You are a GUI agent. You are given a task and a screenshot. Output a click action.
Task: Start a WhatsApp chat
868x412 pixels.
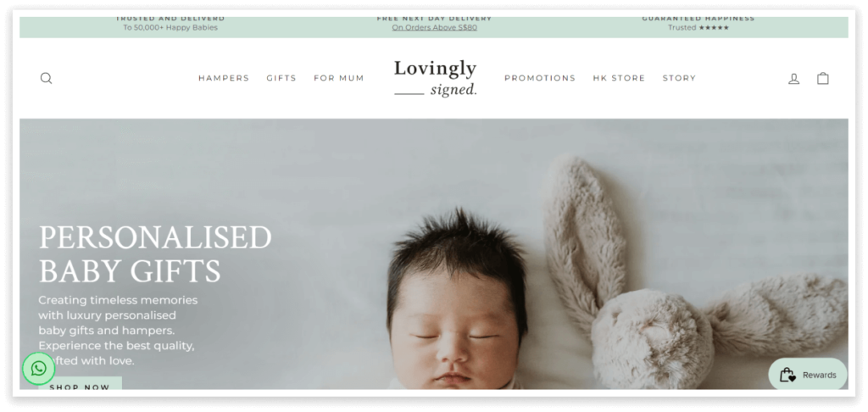click(39, 369)
